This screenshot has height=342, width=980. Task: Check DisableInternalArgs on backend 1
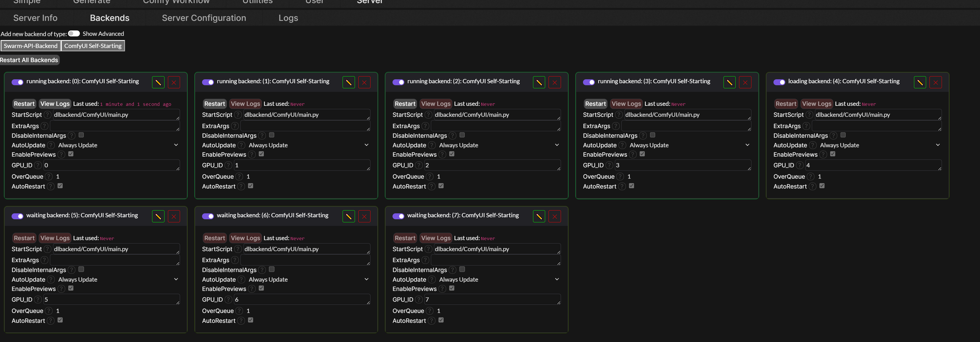[x=272, y=135]
